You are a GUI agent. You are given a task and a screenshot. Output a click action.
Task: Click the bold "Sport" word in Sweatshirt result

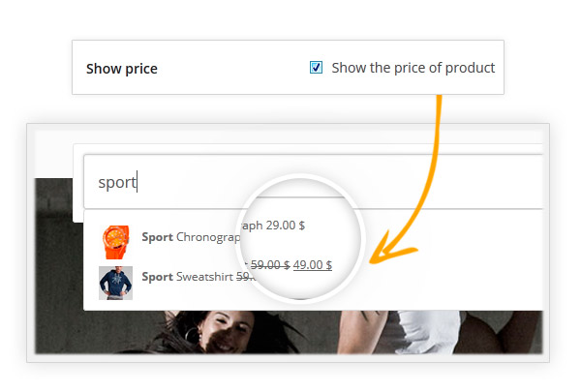[x=157, y=277]
